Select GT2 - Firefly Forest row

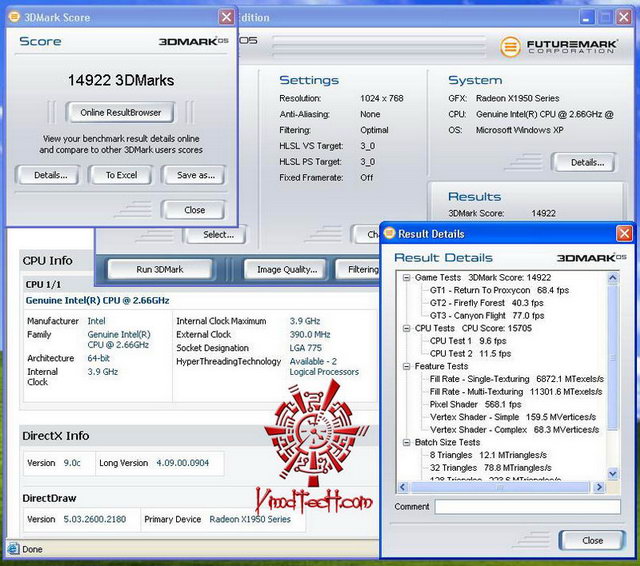tap(487, 303)
